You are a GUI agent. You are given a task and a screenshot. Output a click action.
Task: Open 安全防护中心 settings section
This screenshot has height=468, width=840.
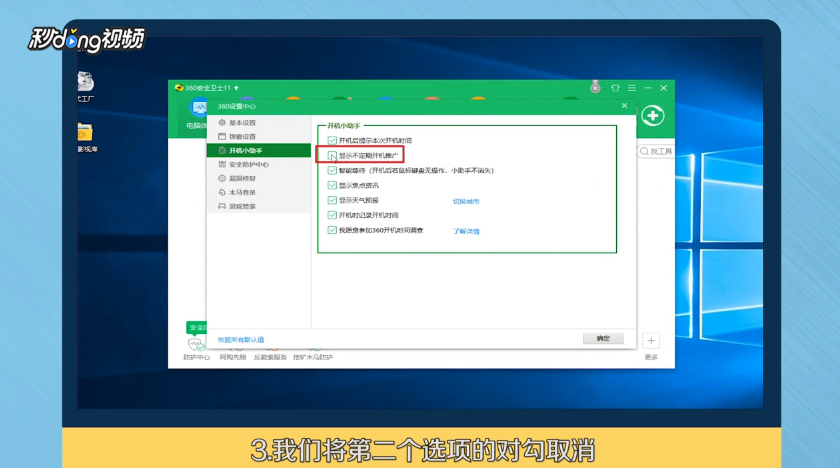click(259, 164)
